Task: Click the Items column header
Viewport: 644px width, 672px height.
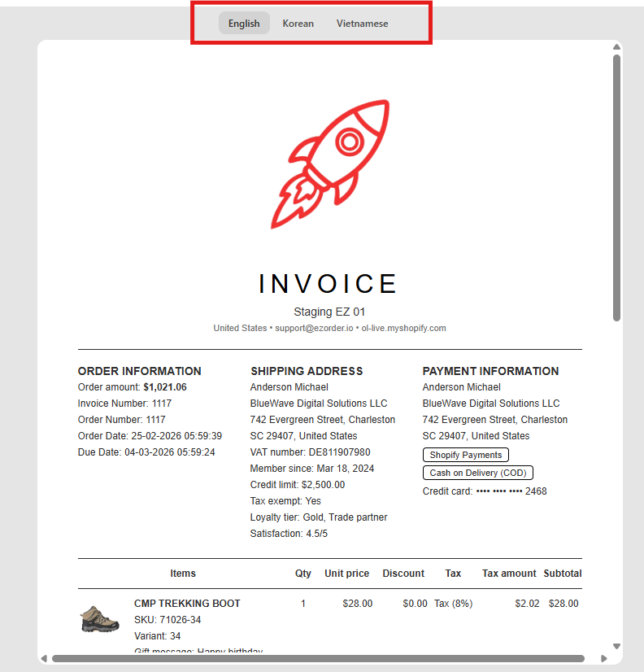Action: pyautogui.click(x=183, y=574)
